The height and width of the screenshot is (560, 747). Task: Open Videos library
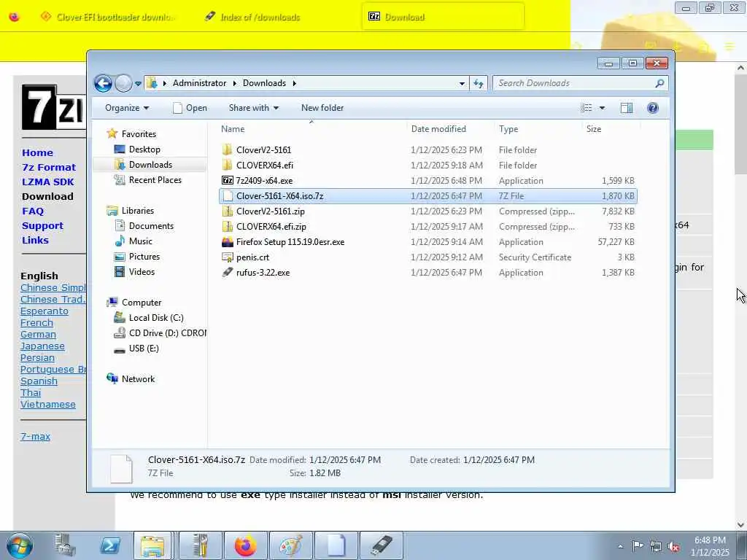pyautogui.click(x=142, y=271)
